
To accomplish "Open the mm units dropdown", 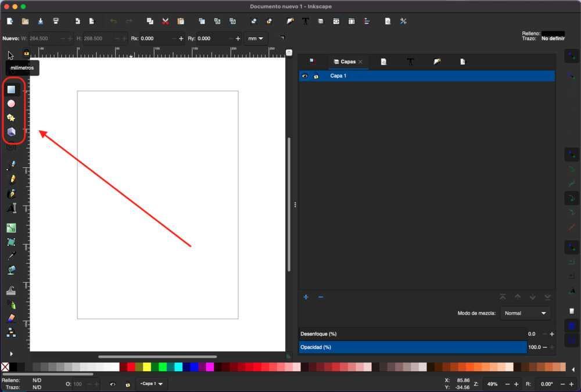I will (256, 38).
